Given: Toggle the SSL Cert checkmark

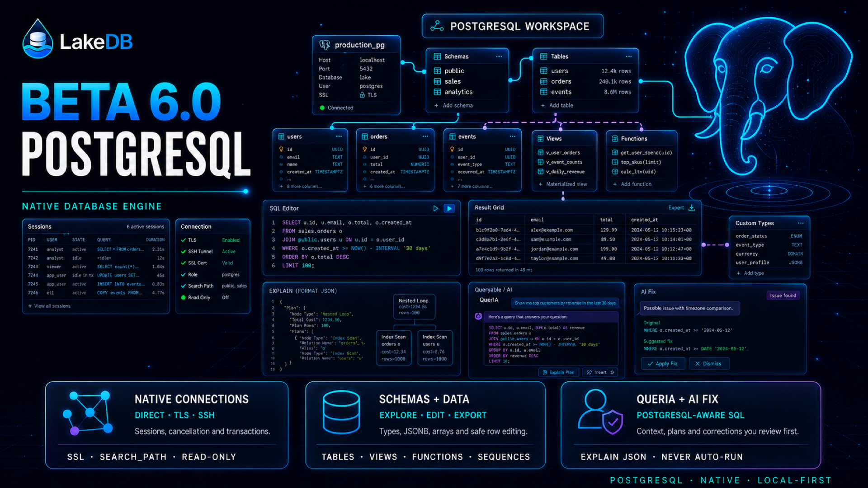Looking at the screenshot, I should coord(184,263).
